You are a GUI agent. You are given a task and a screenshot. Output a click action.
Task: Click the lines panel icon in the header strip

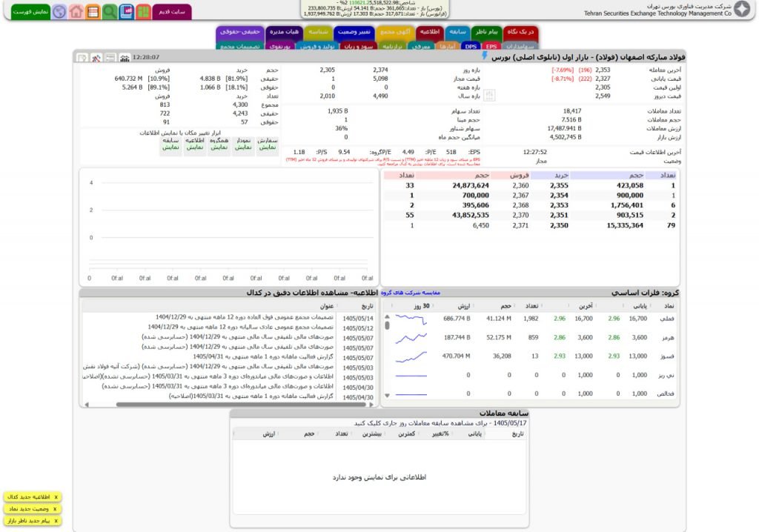click(x=110, y=58)
